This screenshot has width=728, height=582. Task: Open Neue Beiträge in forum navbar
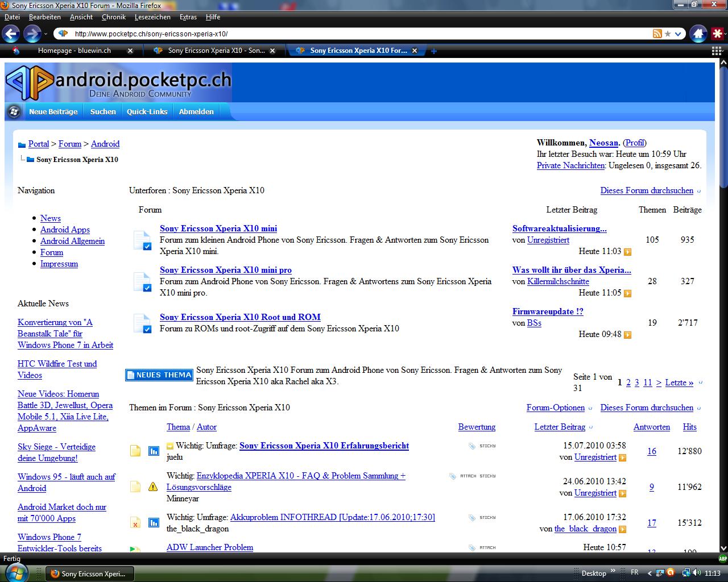point(53,111)
